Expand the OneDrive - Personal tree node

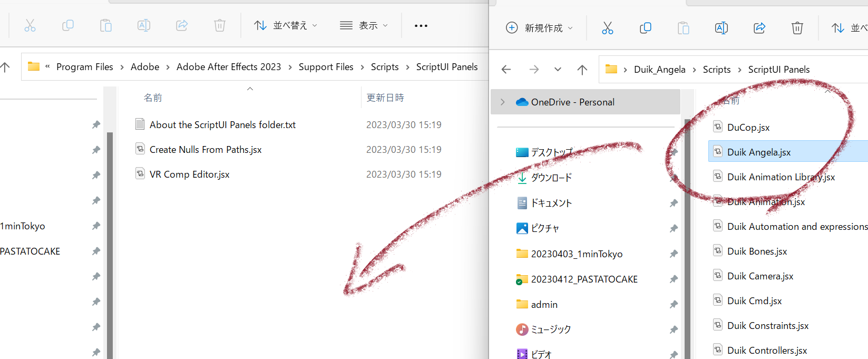(503, 102)
